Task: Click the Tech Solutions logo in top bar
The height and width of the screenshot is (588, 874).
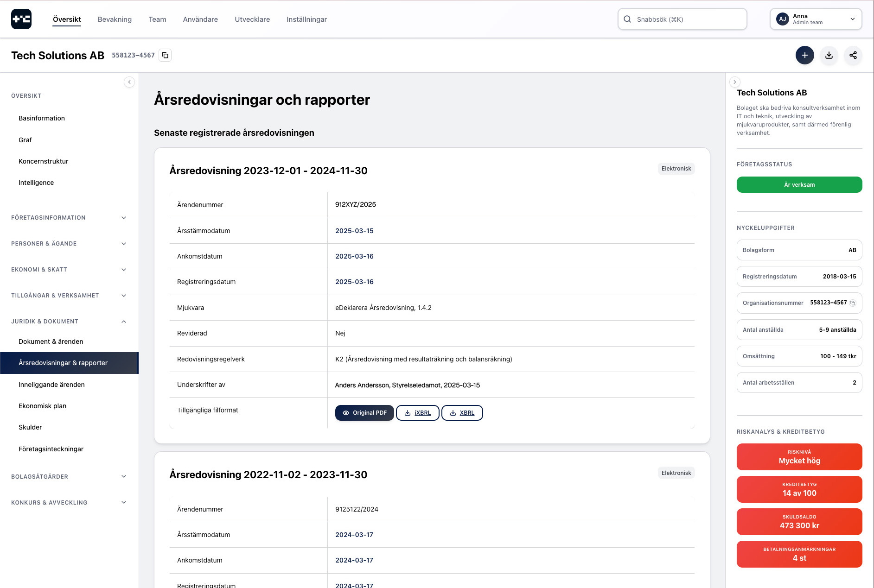Action: click(x=21, y=19)
